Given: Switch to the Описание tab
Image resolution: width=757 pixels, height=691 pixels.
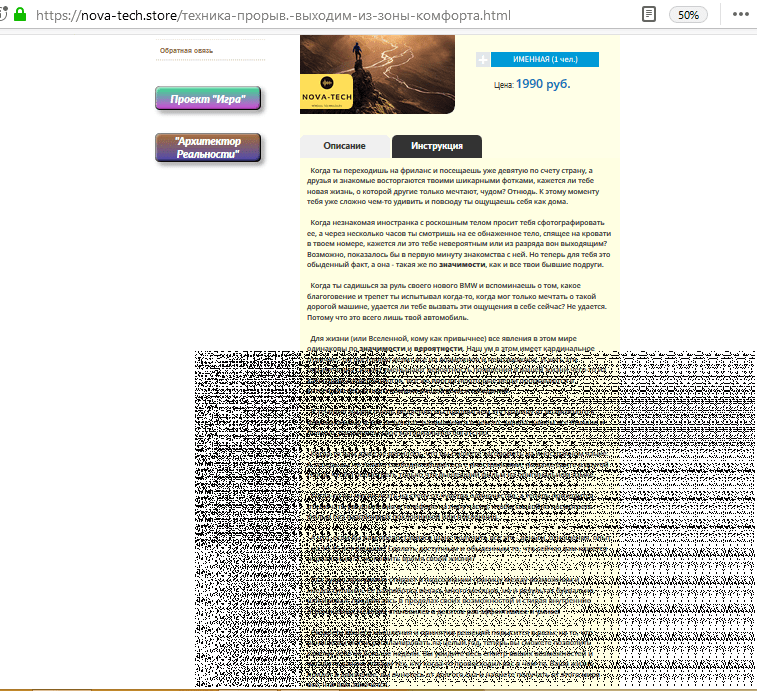Looking at the screenshot, I should tap(345, 146).
